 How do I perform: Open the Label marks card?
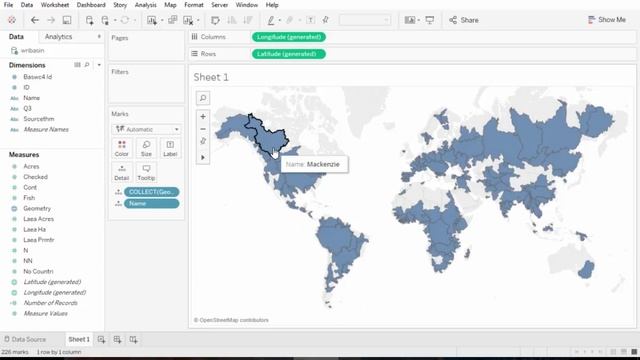[170, 149]
